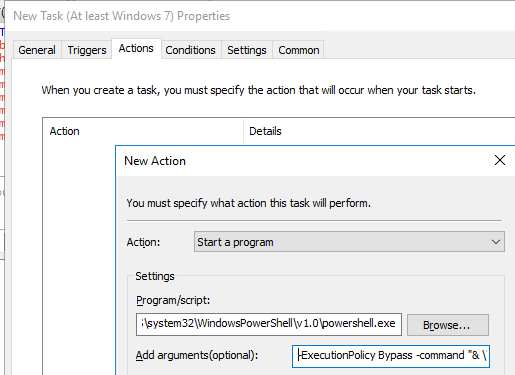This screenshot has height=375, width=515.
Task: Close the New Action dialog
Action: click(500, 160)
